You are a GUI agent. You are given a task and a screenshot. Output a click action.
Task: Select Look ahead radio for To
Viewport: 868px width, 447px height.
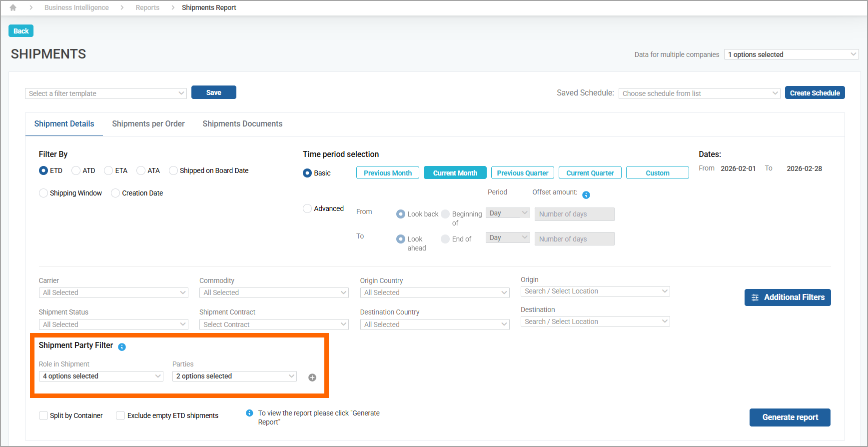tap(401, 239)
